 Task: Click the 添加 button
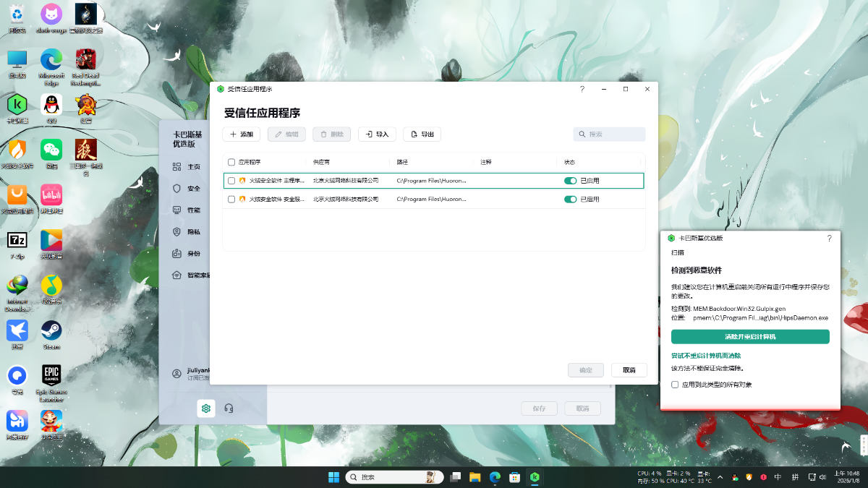(x=241, y=134)
